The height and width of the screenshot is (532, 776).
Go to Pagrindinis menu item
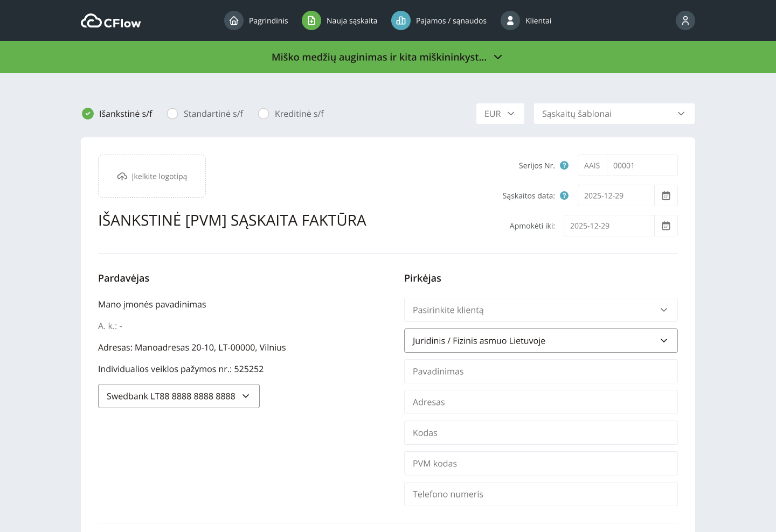[x=268, y=20]
